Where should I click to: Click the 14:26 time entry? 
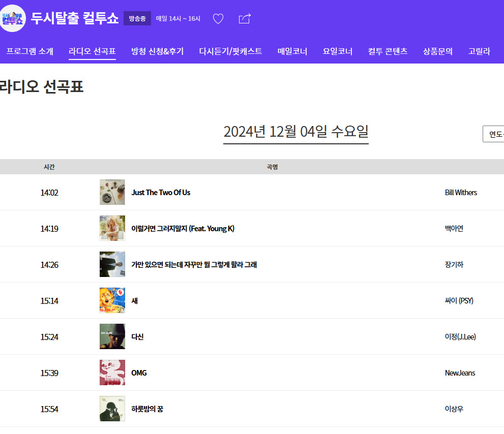tap(49, 265)
